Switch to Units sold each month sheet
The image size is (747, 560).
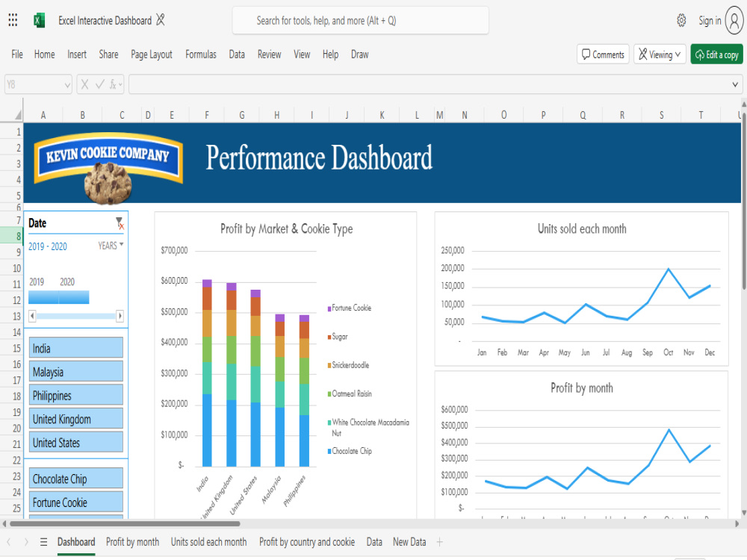pos(208,542)
